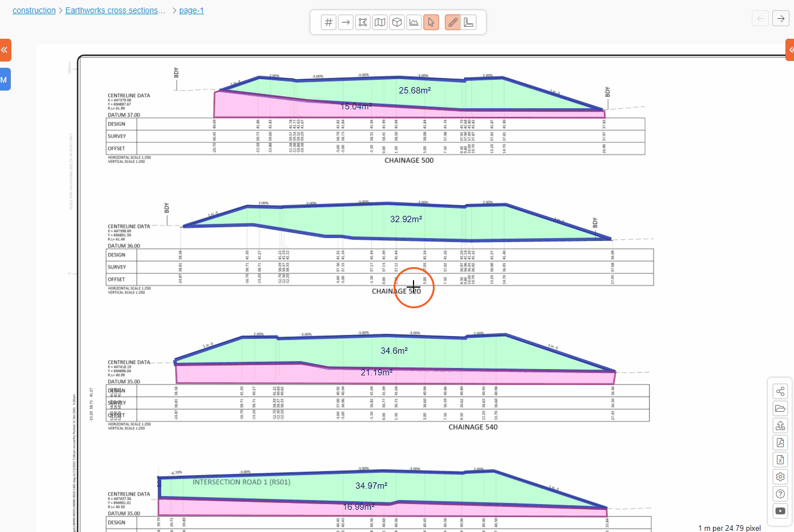Export to Excel file icon
Viewport: 794px width, 532px height.
(x=780, y=460)
